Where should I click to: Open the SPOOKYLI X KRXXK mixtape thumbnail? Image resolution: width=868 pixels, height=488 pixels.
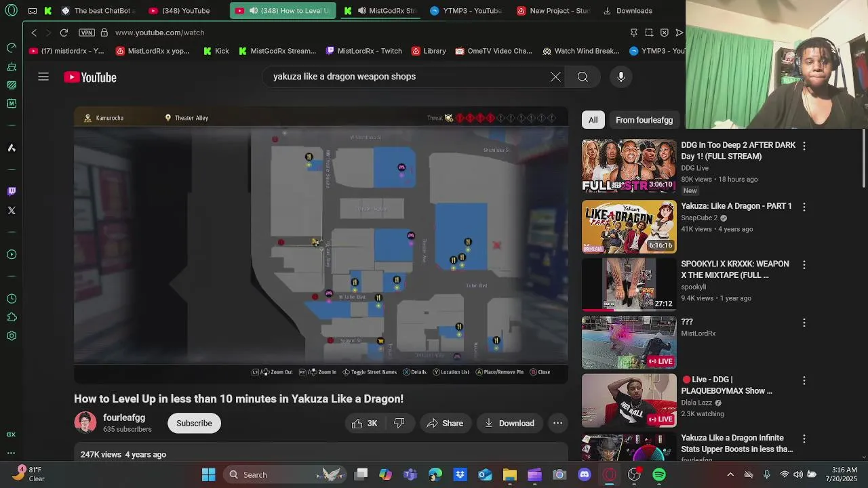(x=629, y=284)
